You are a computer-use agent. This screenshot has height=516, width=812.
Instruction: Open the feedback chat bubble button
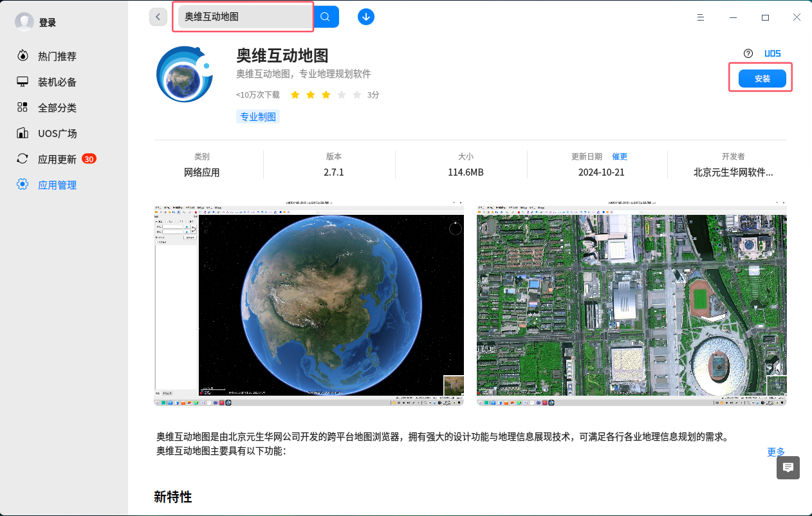[x=788, y=468]
